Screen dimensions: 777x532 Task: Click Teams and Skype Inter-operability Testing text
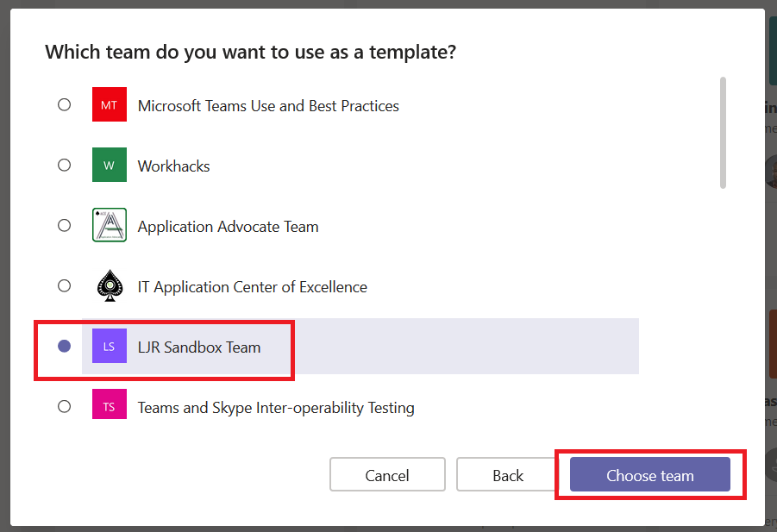[x=276, y=408]
